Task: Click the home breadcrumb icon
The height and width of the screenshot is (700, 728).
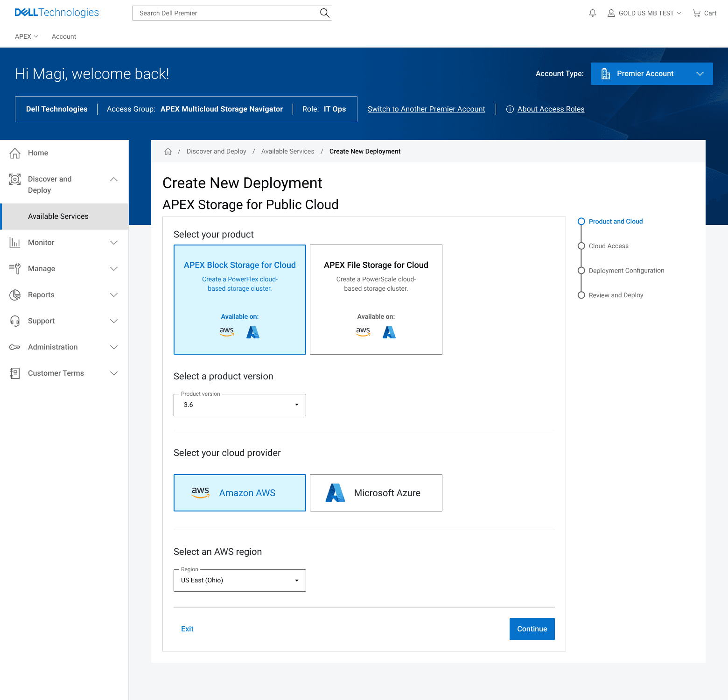Action: (168, 151)
